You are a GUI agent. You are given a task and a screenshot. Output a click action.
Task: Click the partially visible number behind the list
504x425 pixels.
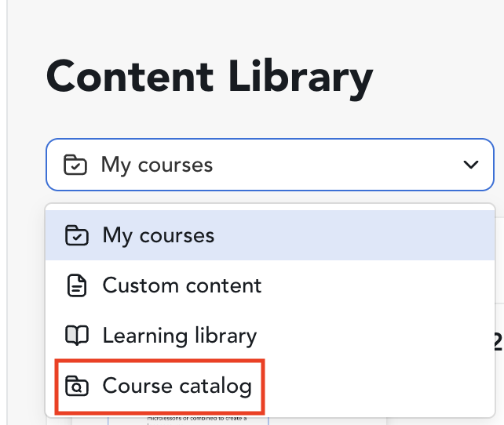[x=499, y=342]
